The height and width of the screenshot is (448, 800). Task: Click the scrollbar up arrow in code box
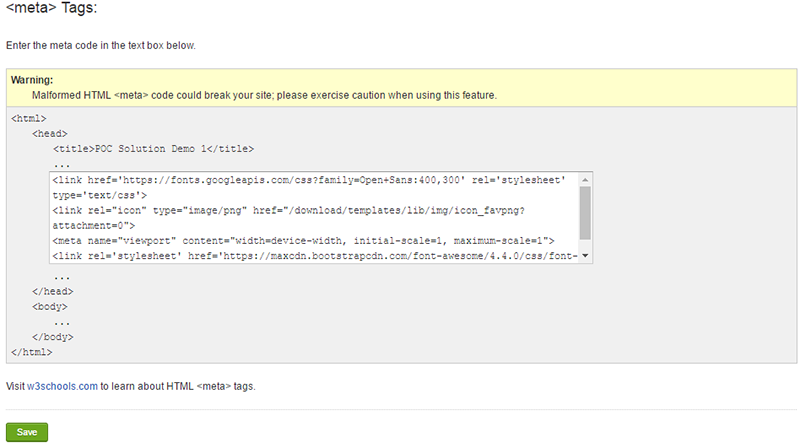click(584, 179)
